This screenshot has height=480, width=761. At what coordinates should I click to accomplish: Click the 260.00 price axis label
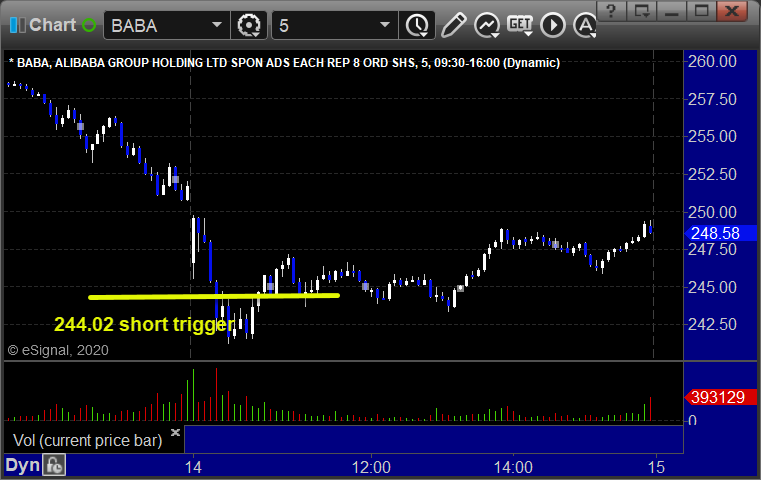tap(712, 62)
